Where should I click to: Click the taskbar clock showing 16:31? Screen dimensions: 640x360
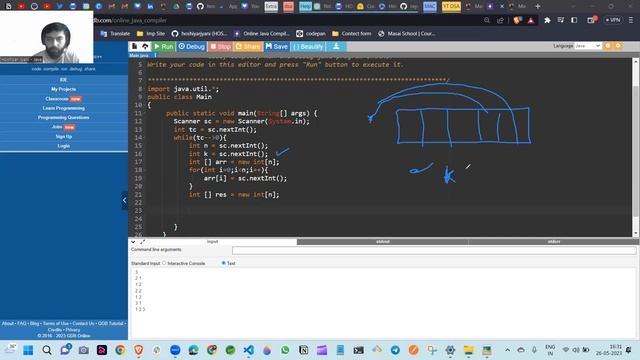(x=608, y=350)
